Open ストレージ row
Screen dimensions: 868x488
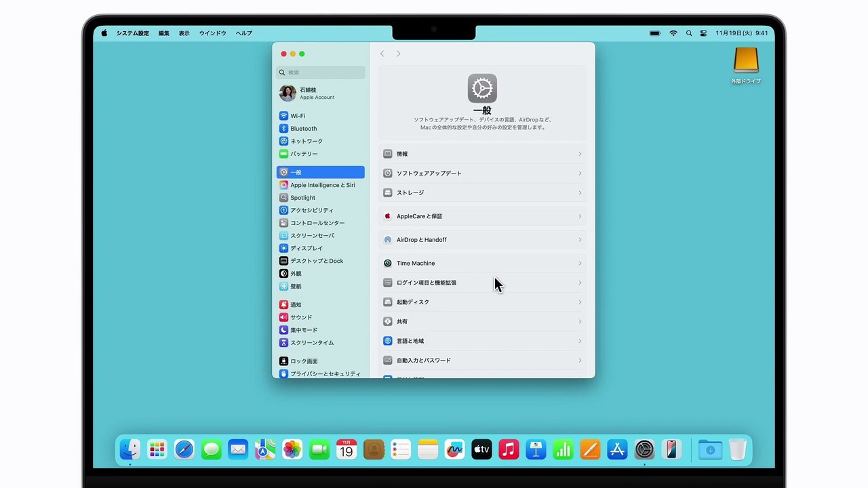click(482, 192)
